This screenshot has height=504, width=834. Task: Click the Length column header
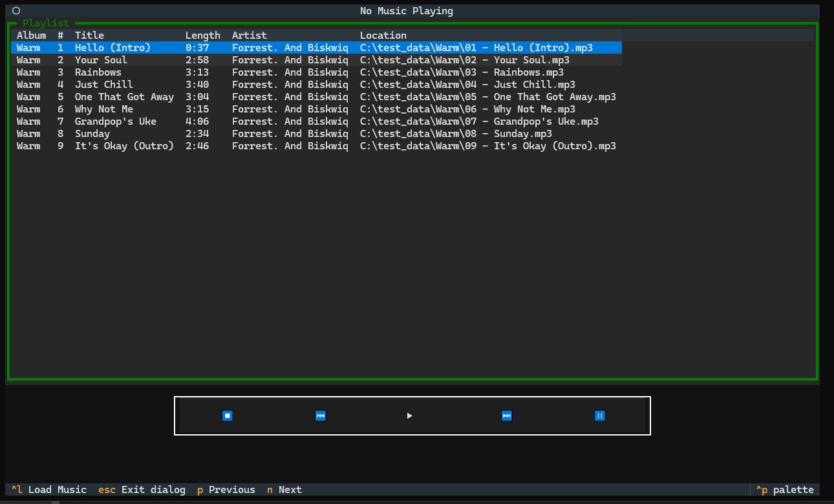(202, 36)
